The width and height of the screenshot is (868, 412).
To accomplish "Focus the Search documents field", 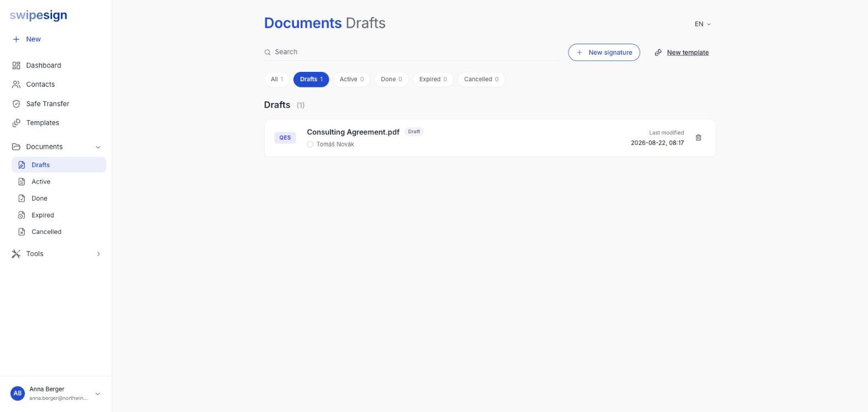I will click(412, 52).
